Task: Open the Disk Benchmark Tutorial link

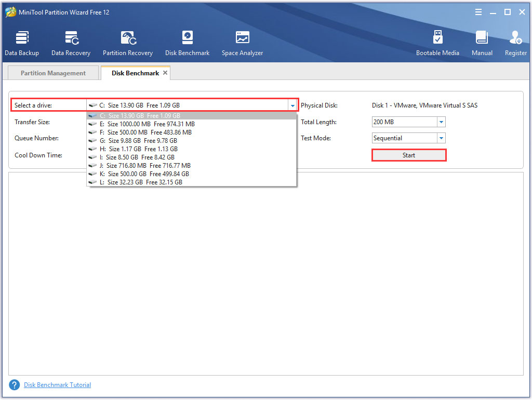Action: point(57,384)
